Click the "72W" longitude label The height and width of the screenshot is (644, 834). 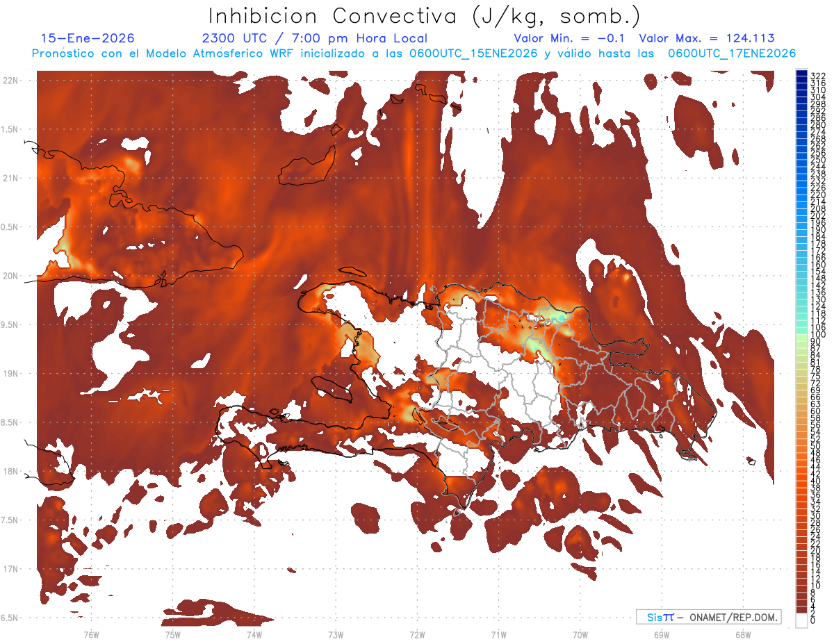click(417, 634)
